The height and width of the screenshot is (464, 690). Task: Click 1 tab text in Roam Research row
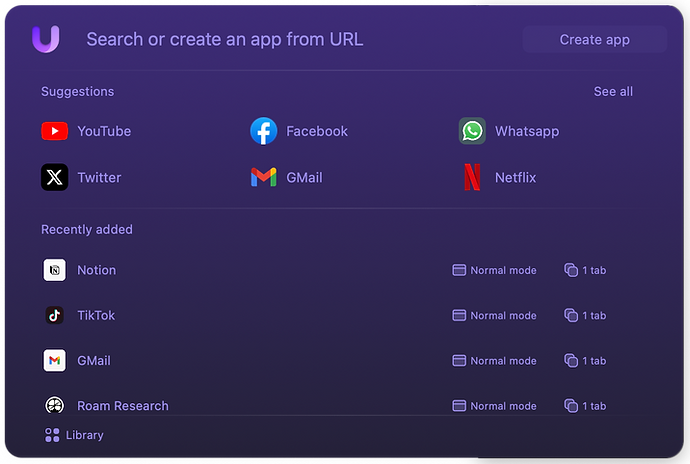(594, 406)
